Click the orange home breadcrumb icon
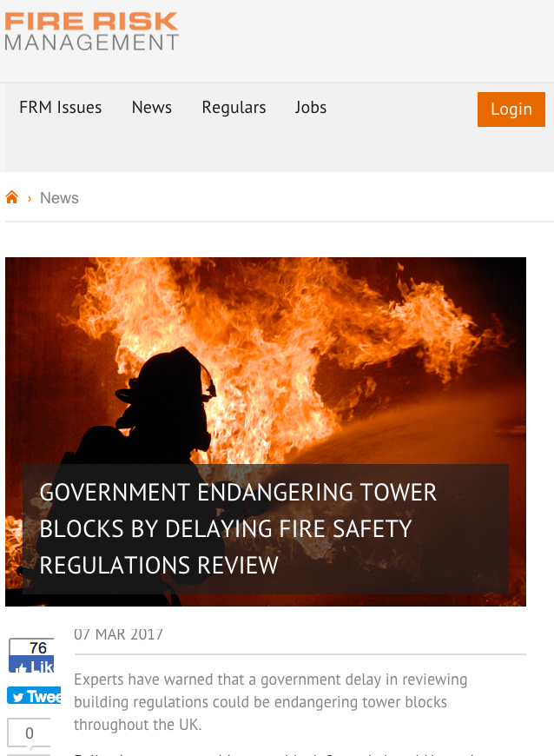The width and height of the screenshot is (554, 756). click(11, 197)
